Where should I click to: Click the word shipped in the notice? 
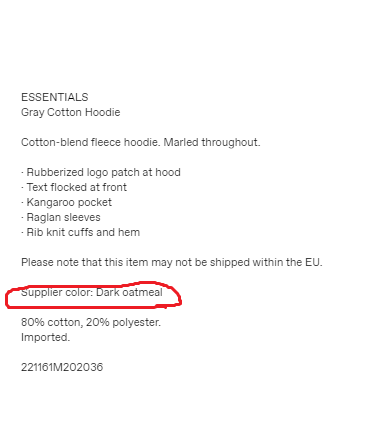(230, 263)
